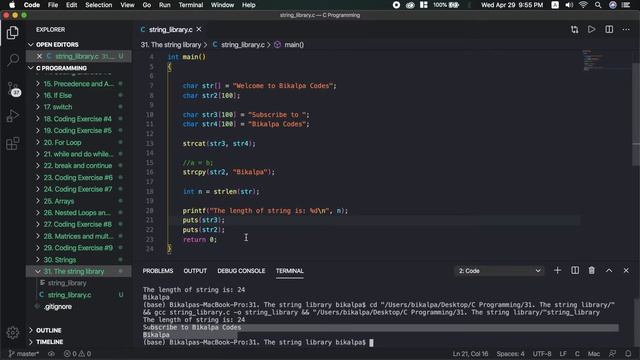Click 'Ln 21, Col 16' in status bar

[x=470, y=354]
